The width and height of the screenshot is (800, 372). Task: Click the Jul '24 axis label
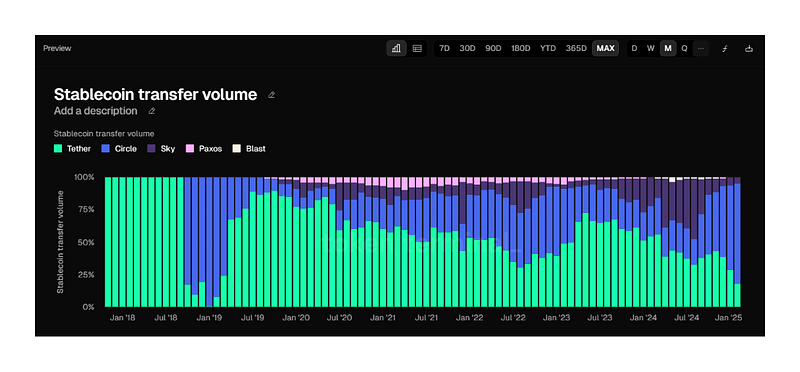click(686, 317)
